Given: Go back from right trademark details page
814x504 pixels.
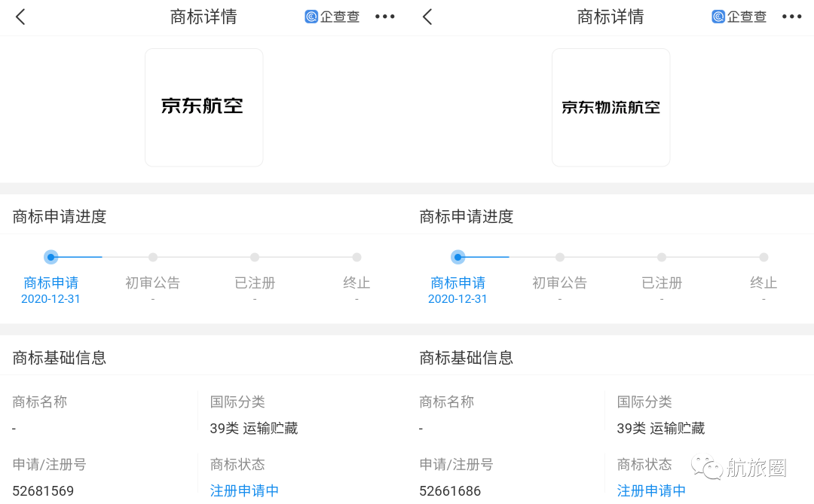Looking at the screenshot, I should (427, 17).
